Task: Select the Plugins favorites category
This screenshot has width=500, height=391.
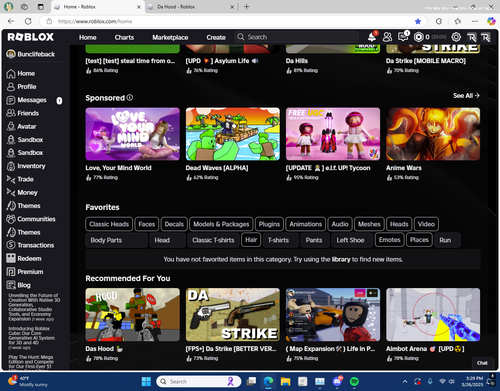Action: coord(269,224)
